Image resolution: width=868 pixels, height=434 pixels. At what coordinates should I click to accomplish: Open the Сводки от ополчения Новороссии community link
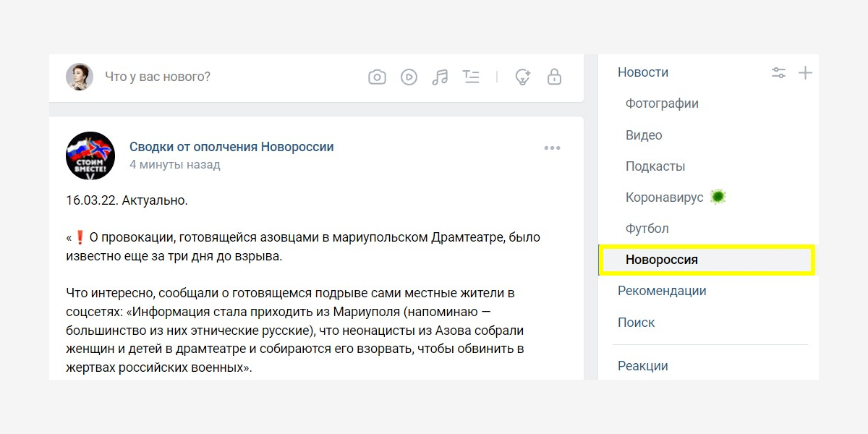[x=231, y=147]
